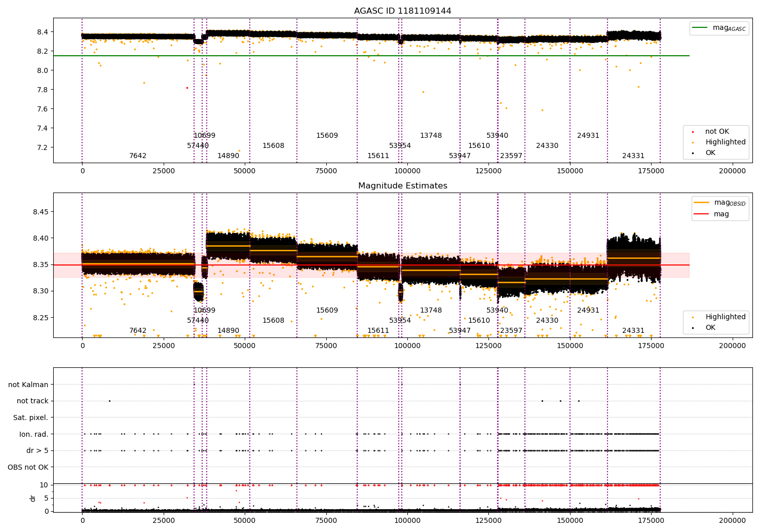Select the red 'mag' legend entry
Viewport: 760px width, 532px height.
(711, 214)
